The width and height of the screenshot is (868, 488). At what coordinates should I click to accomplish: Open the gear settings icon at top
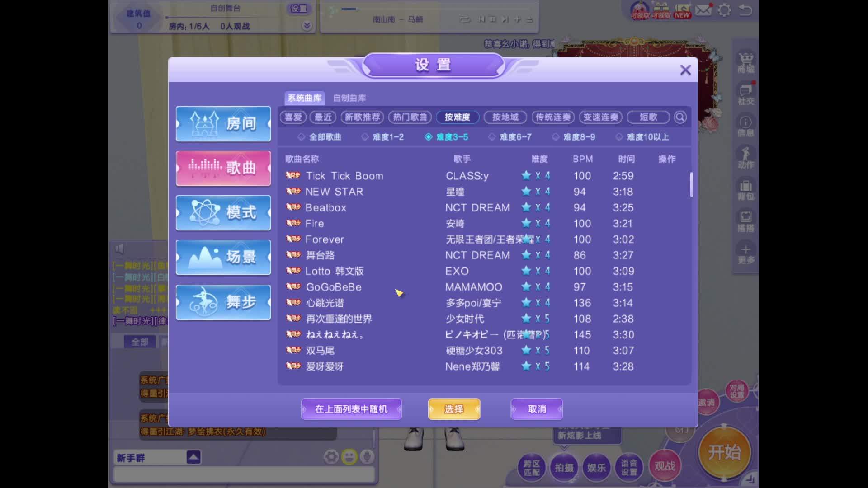[724, 9]
